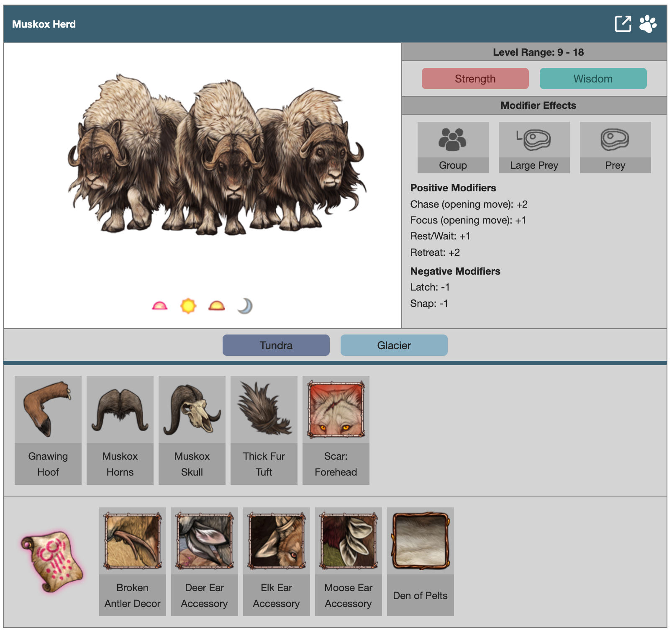672x633 pixels.
Task: Open the Den of Pelts recipe
Action: [x=421, y=561]
